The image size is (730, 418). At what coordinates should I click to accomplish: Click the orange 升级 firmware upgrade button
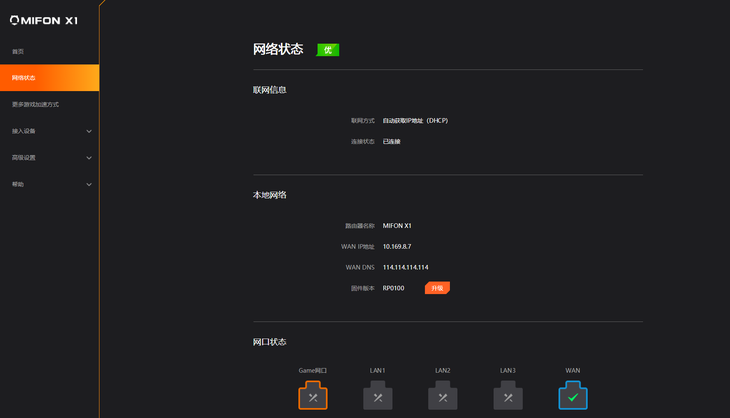tap(437, 288)
